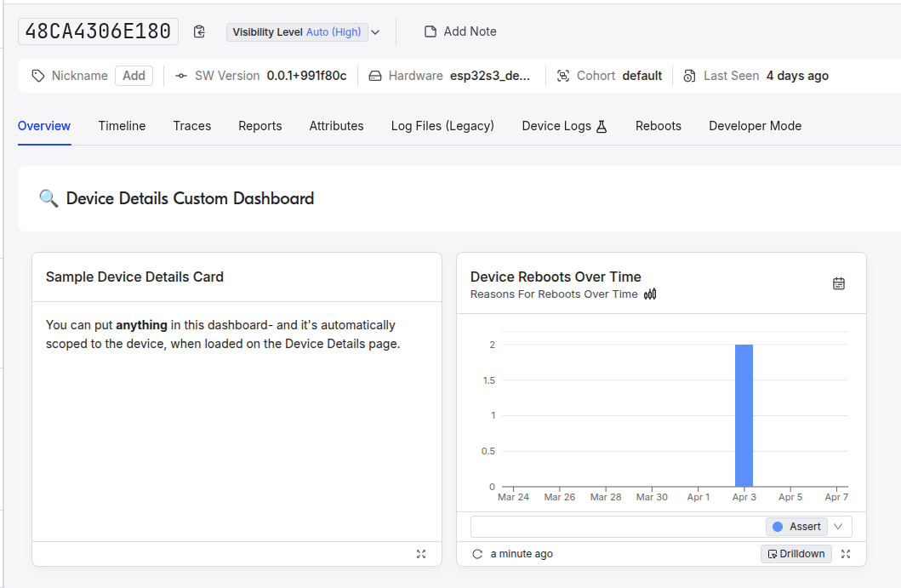Viewport: 901px width, 588px height.
Task: Click the chart type icon next to Reasons For Reboots
Action: pos(648,294)
